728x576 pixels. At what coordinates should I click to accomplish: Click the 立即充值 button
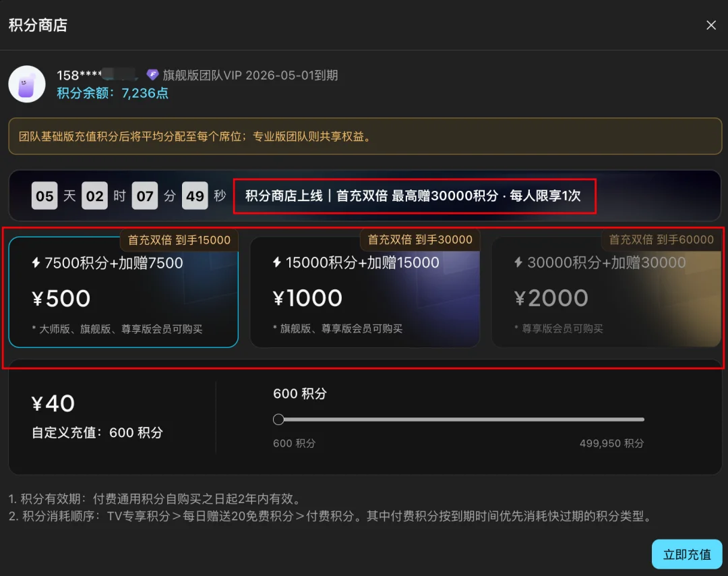687,554
